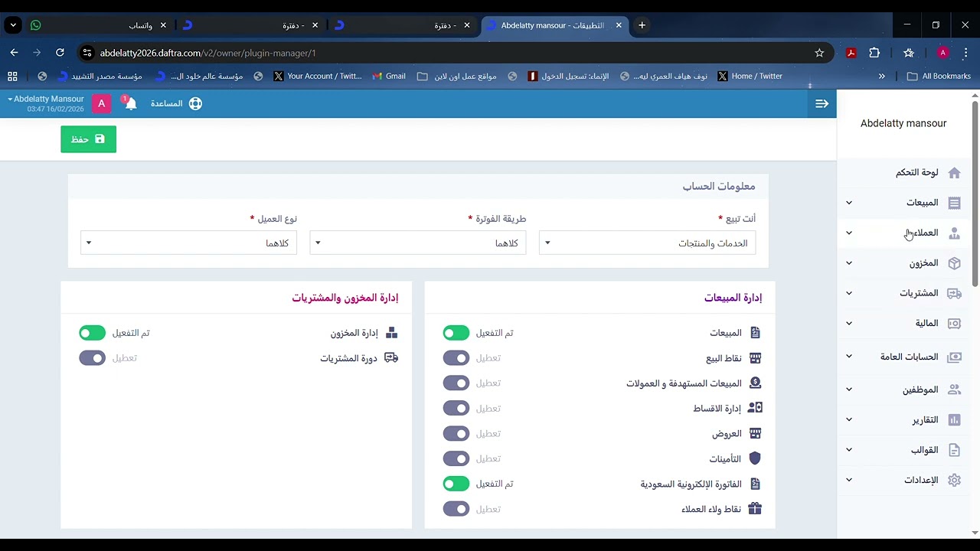Click the المساعدة lifebuoy icon
Image resolution: width=980 pixels, height=551 pixels.
[x=195, y=103]
